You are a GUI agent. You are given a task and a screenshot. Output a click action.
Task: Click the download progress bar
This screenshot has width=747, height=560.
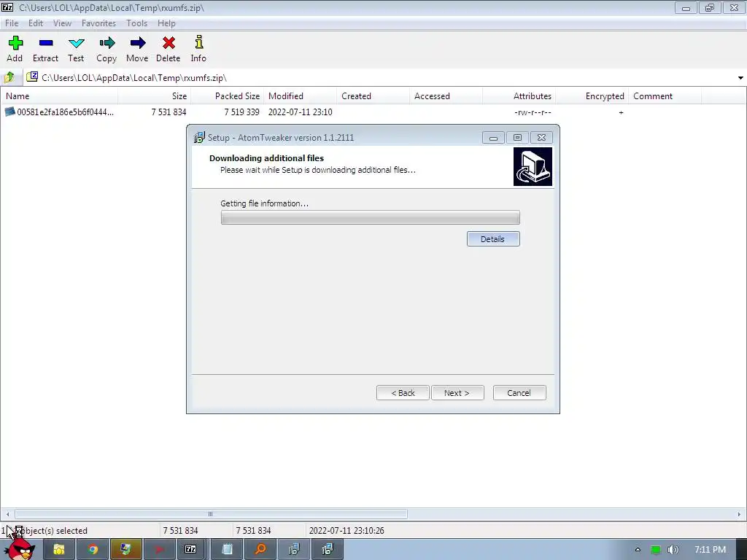click(370, 217)
